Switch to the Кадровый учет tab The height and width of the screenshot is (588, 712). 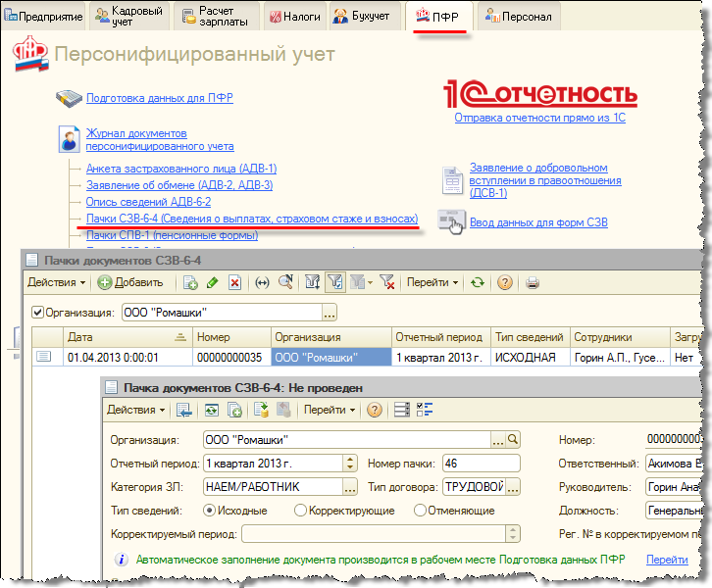(x=128, y=17)
